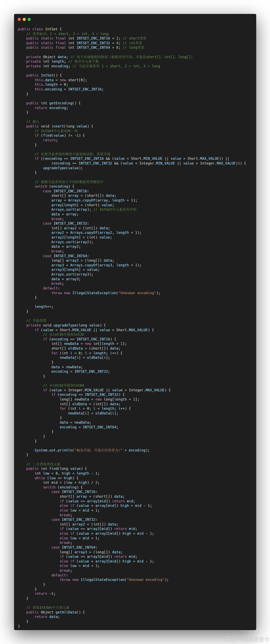The width and height of the screenshot is (270, 644).
Task: Click the green window dot
Action: pos(29,19)
